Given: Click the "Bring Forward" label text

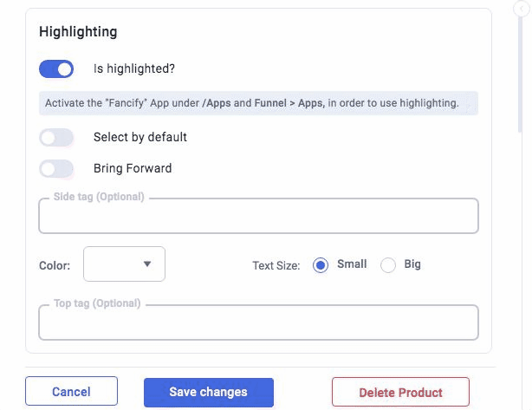Looking at the screenshot, I should pos(133,169).
